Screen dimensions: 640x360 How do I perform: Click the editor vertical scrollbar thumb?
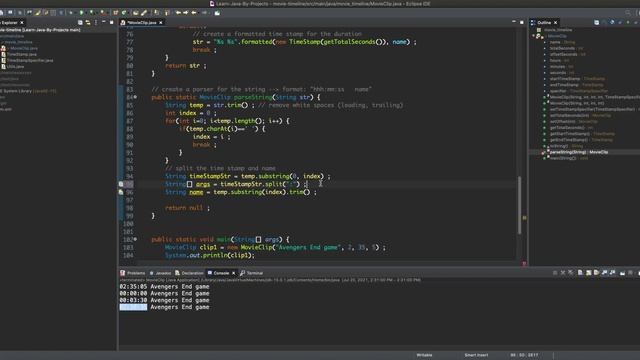click(x=520, y=205)
